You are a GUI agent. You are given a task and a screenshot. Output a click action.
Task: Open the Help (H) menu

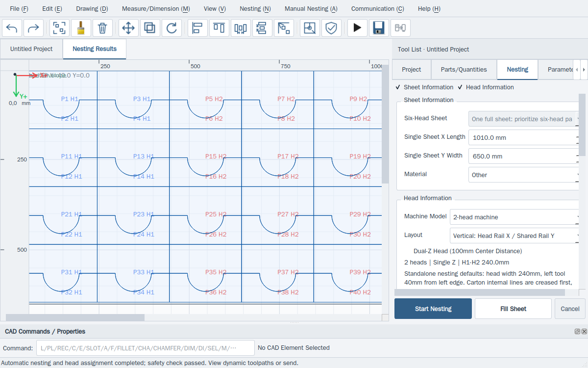coord(429,9)
